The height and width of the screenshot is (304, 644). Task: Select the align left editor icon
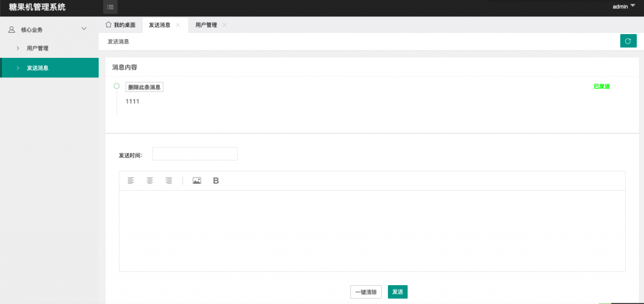[x=131, y=181]
